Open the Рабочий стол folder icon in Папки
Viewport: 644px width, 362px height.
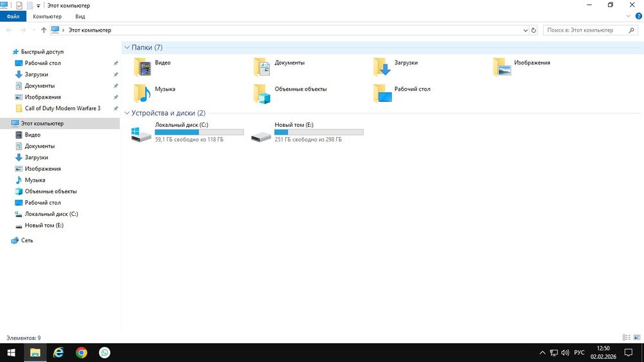pos(382,93)
